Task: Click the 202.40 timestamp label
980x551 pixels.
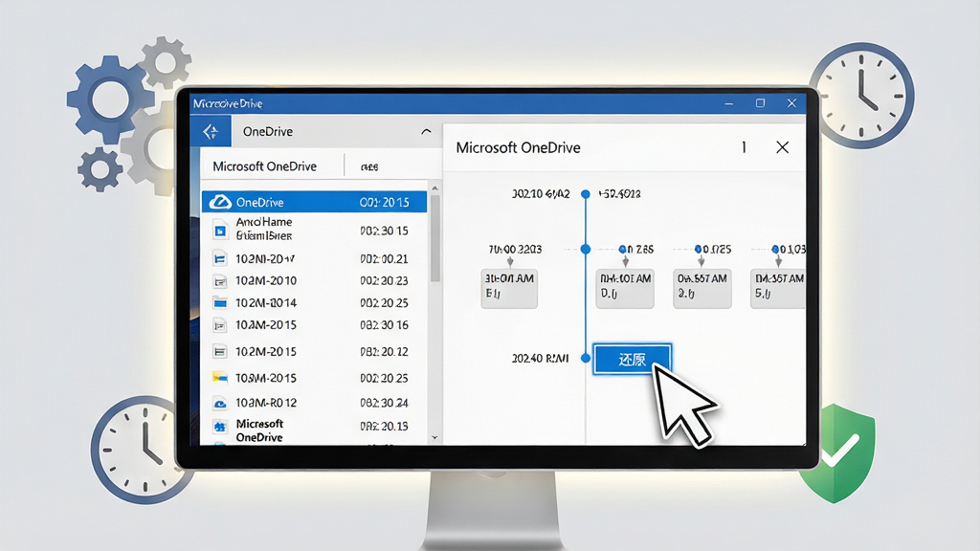Action: click(540, 359)
